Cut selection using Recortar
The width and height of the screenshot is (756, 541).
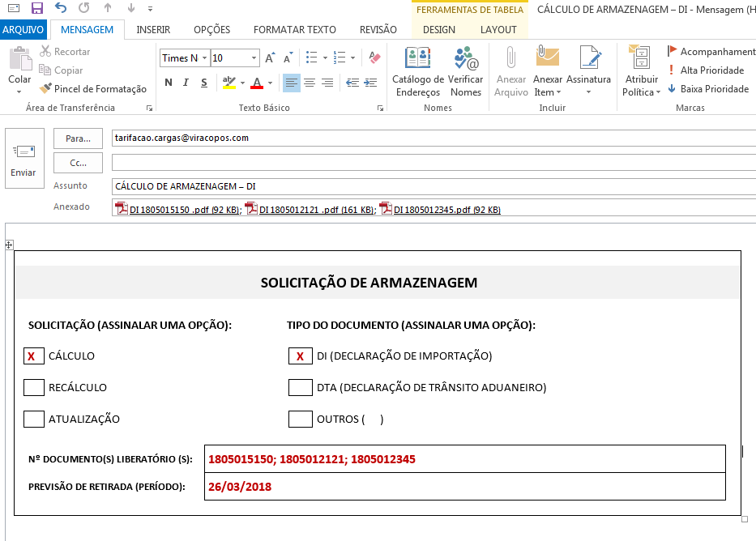coord(65,52)
